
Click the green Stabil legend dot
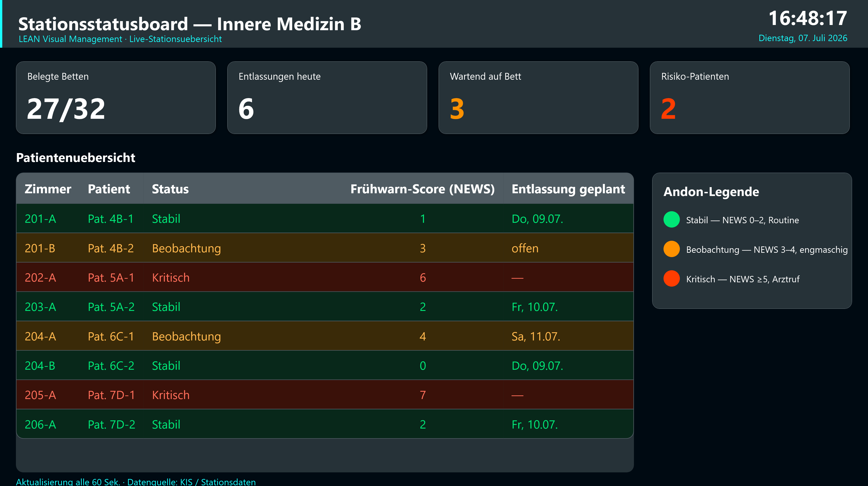coord(671,220)
